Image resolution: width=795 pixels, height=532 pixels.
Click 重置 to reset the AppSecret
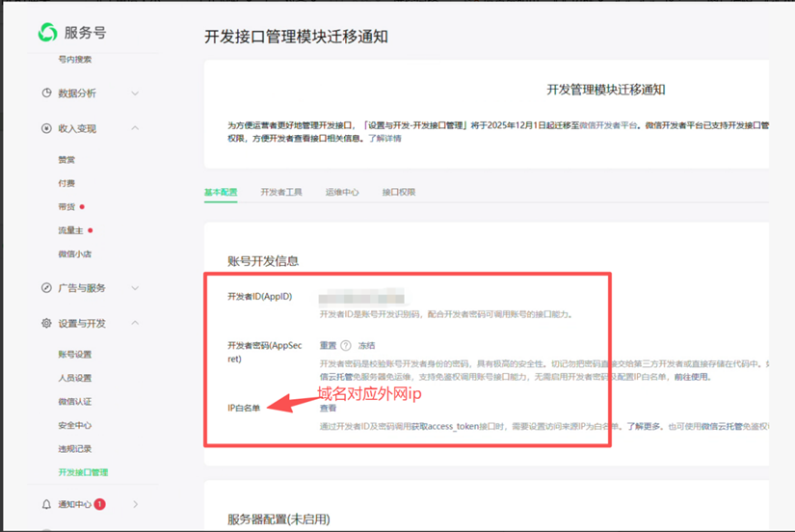click(328, 345)
